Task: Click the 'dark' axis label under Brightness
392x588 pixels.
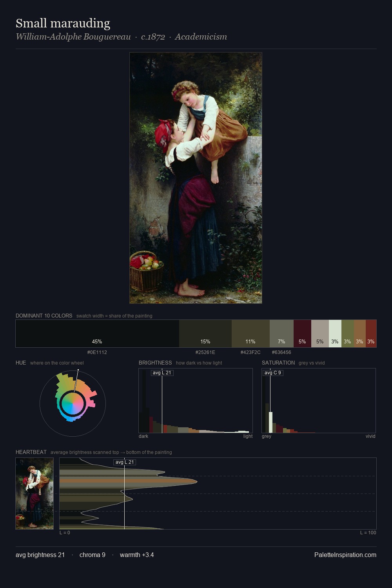Action: coord(143,436)
